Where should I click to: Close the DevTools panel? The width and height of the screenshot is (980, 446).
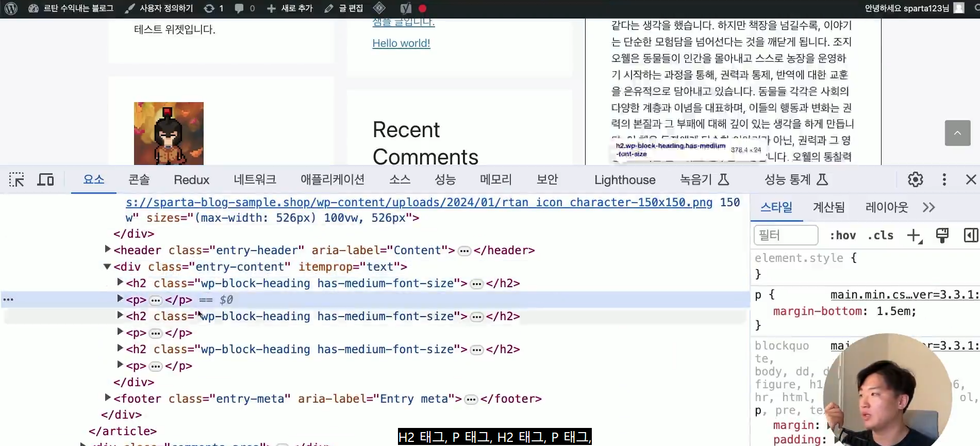click(x=971, y=179)
